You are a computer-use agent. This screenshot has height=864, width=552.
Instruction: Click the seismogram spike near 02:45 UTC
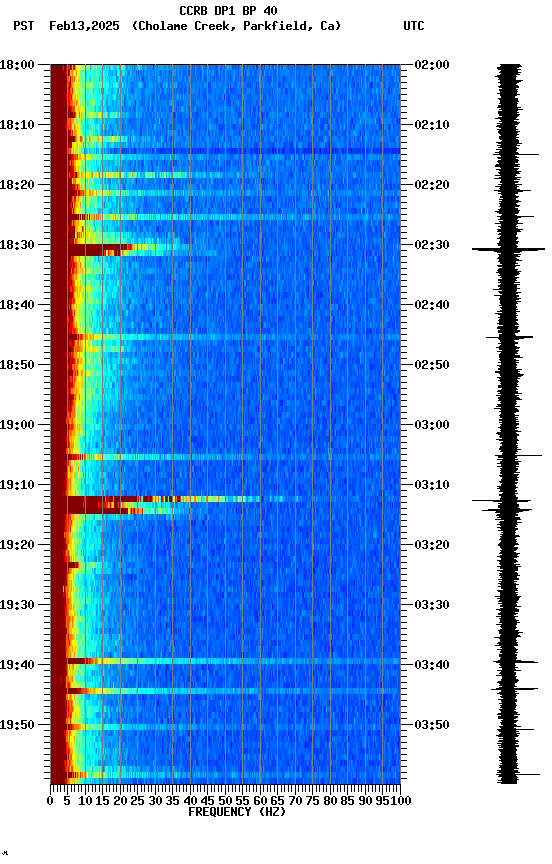click(x=510, y=337)
